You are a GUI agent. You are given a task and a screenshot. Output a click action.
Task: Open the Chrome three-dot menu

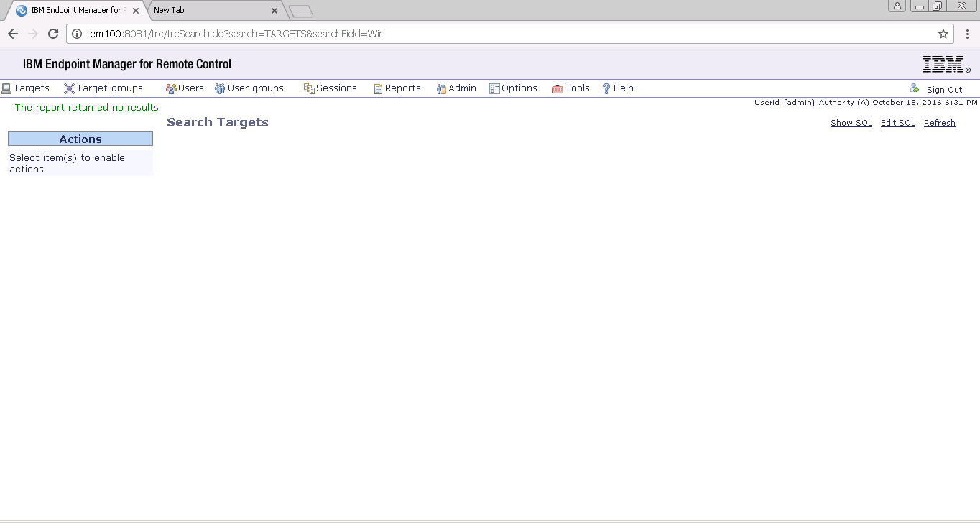point(967,34)
